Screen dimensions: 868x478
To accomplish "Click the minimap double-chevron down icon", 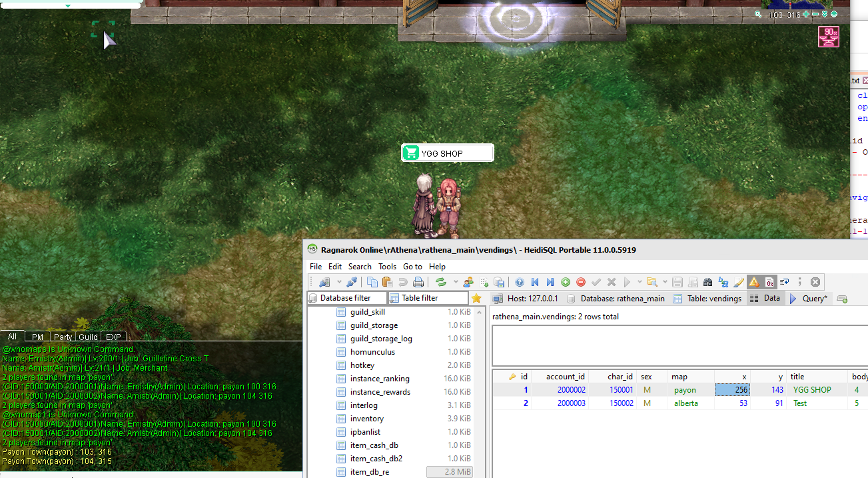I will click(x=825, y=14).
